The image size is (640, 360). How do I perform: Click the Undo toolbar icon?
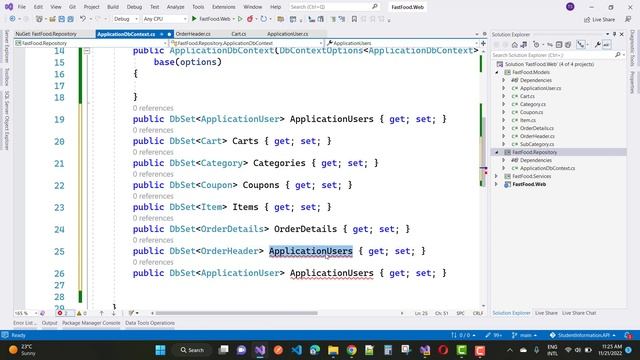coord(83,19)
